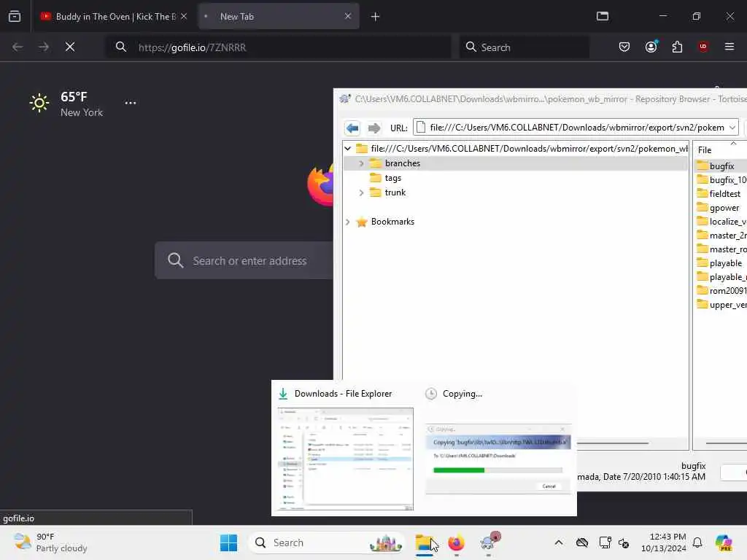Open the repository URL dropdown arrow
747x560 pixels.
tap(732, 128)
